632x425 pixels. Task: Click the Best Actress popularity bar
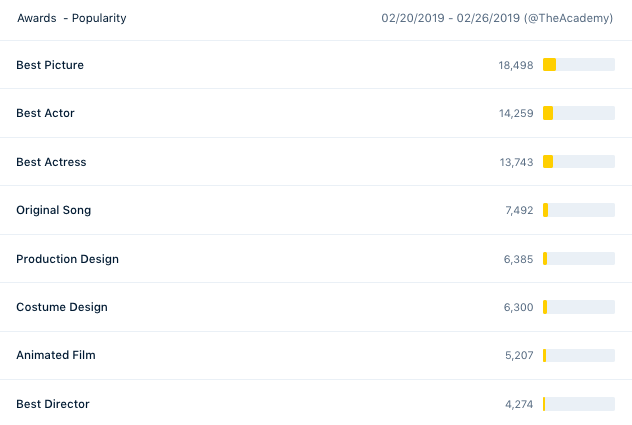tap(579, 162)
